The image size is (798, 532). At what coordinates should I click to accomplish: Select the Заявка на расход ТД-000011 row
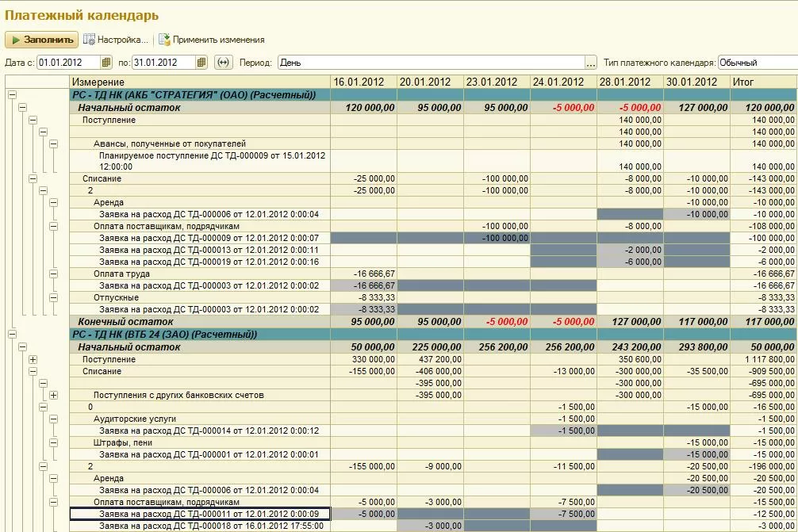pyautogui.click(x=198, y=515)
